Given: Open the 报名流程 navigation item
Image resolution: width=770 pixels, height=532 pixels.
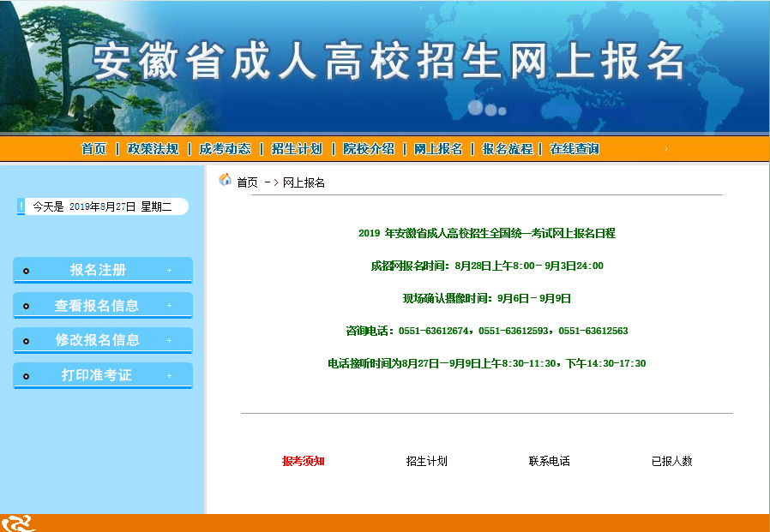Looking at the screenshot, I should (507, 149).
